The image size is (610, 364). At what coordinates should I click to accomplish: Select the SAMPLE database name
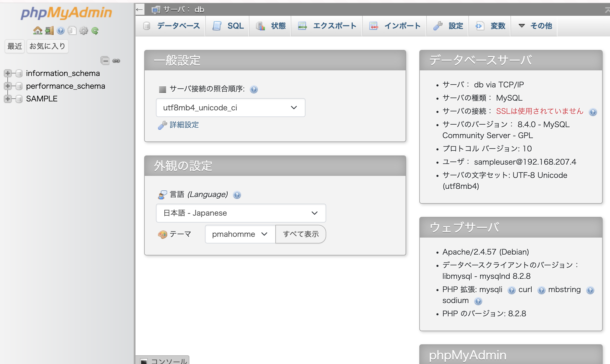click(42, 99)
